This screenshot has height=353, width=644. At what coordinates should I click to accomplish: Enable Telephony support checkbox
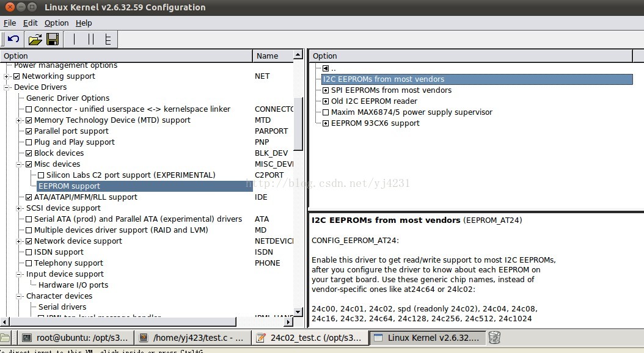click(x=29, y=263)
